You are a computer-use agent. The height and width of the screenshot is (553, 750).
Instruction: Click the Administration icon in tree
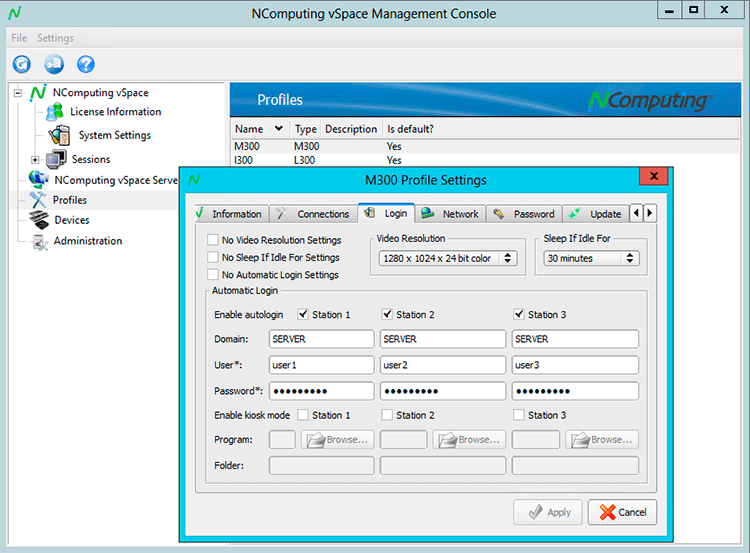[x=39, y=242]
